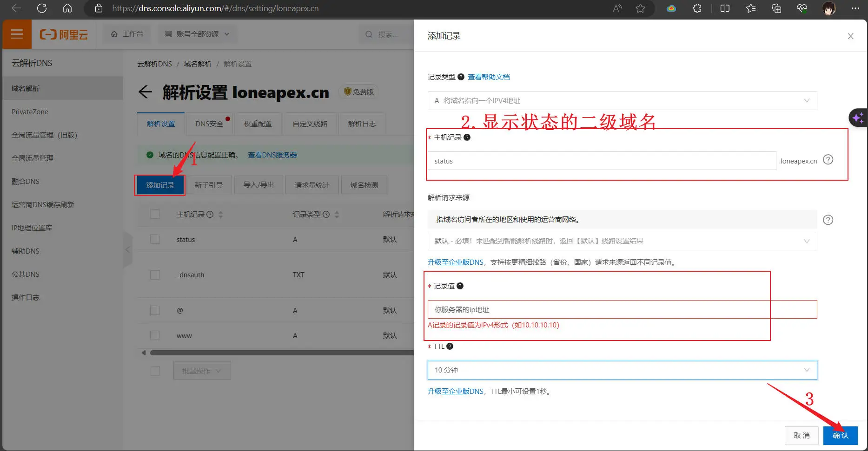Click the back arrow beside 解析设置 title
The width and height of the screenshot is (868, 451).
(146, 92)
